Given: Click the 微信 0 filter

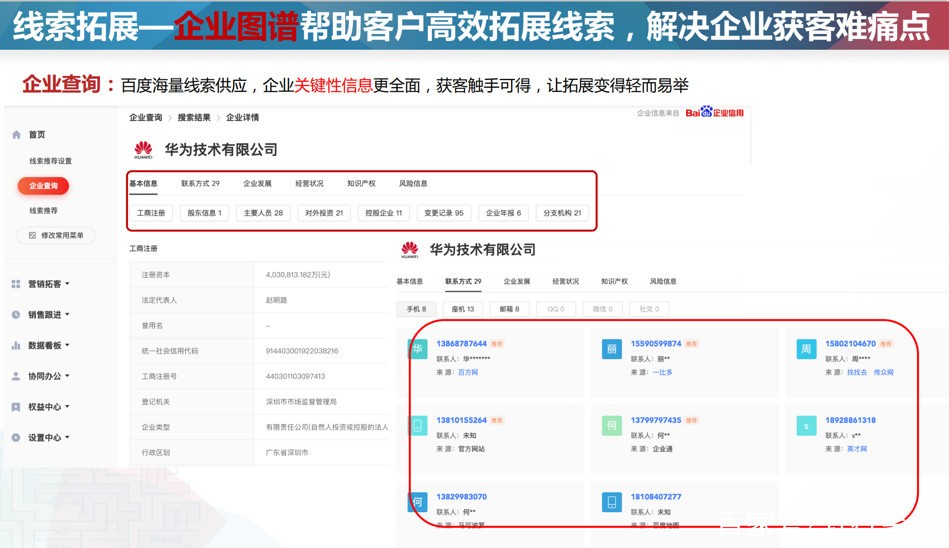Looking at the screenshot, I should 603,309.
